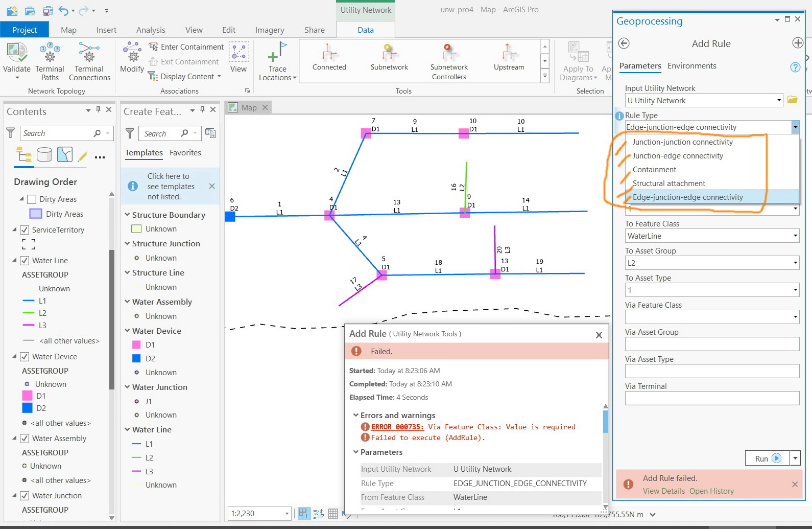Switch to the Imagery ribbon tab
This screenshot has width=812, height=529.
click(270, 30)
